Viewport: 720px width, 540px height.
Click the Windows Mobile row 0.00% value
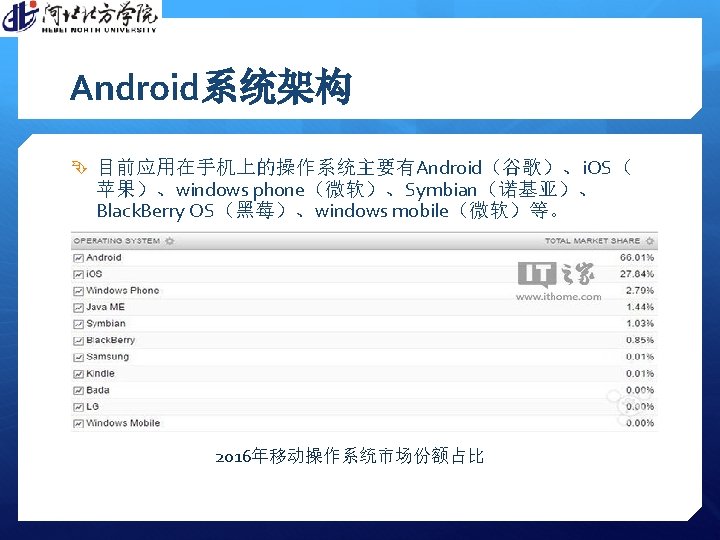[640, 423]
